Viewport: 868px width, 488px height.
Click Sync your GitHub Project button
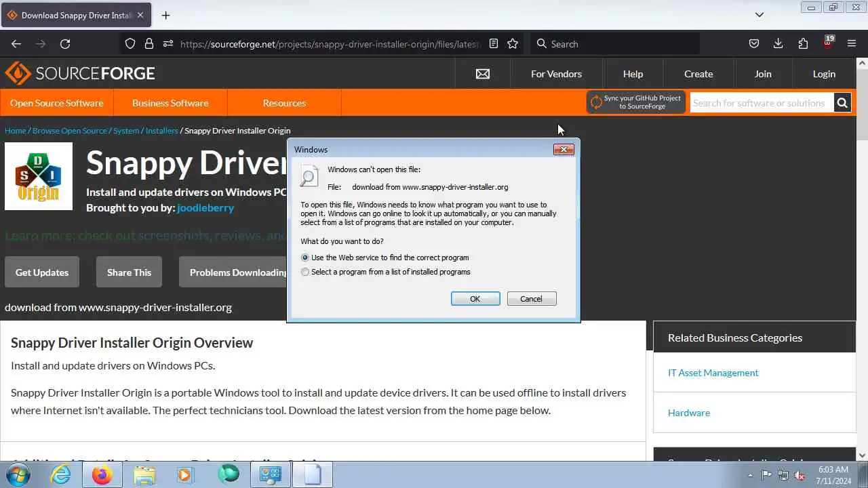636,102
